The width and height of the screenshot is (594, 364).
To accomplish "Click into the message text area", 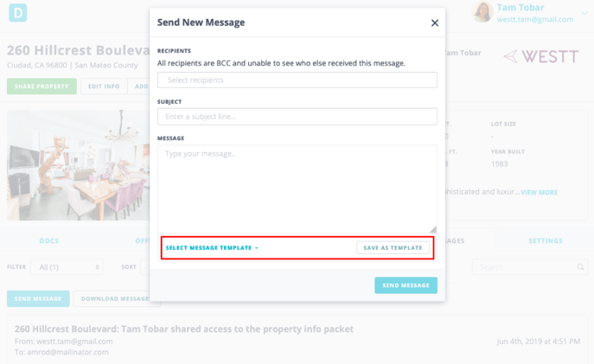I will click(297, 189).
